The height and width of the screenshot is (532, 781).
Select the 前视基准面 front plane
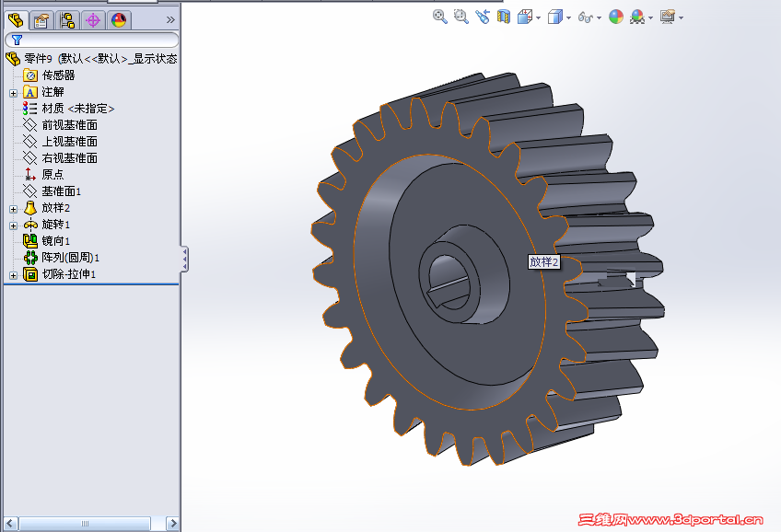[x=70, y=125]
